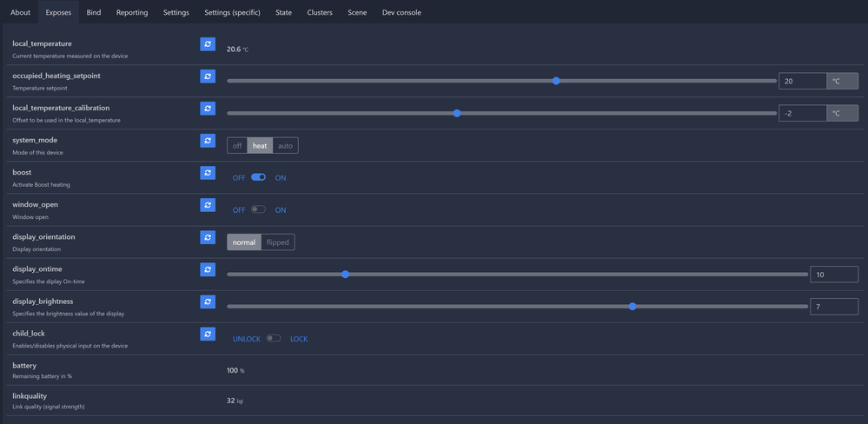
Task: Refresh the window_open state
Action: tap(208, 205)
